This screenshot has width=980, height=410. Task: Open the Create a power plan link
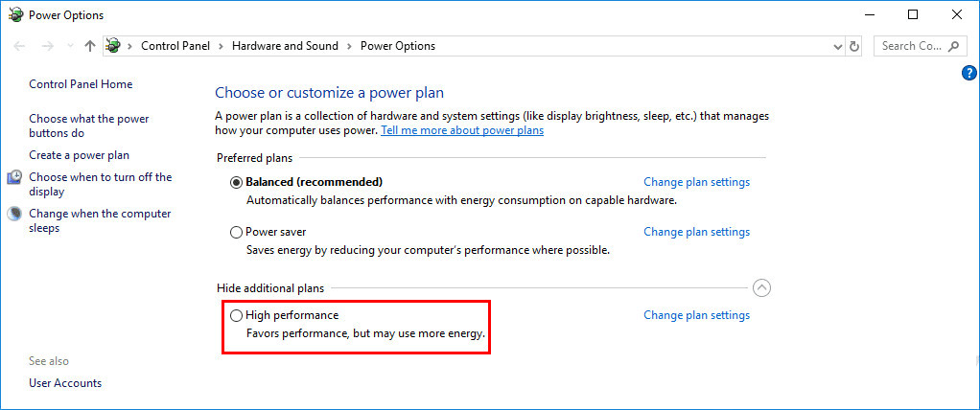point(79,155)
